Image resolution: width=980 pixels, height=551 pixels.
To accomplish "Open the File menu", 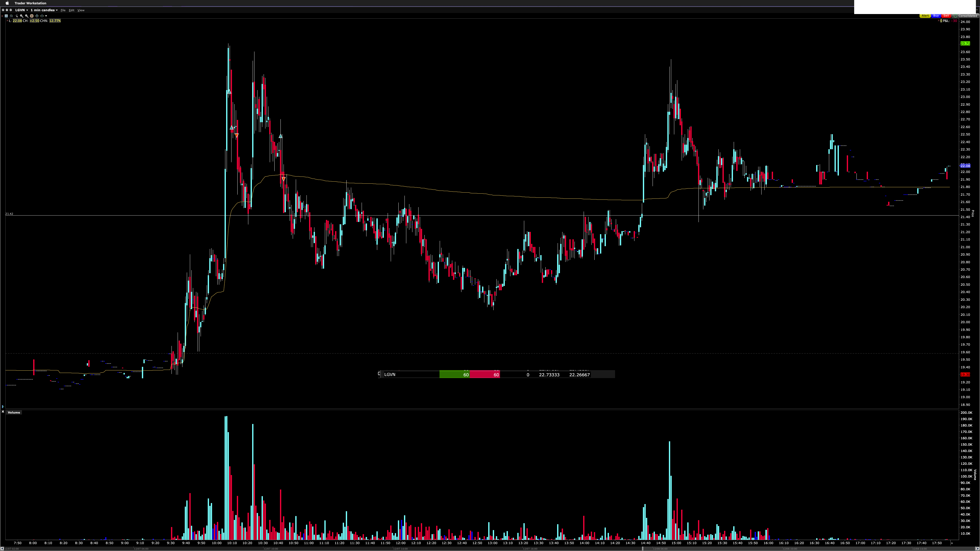I will 63,10.
